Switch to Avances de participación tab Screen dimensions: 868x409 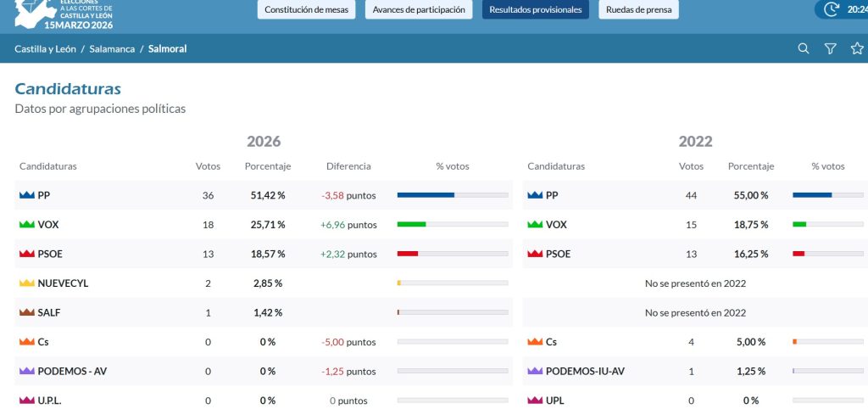419,9
